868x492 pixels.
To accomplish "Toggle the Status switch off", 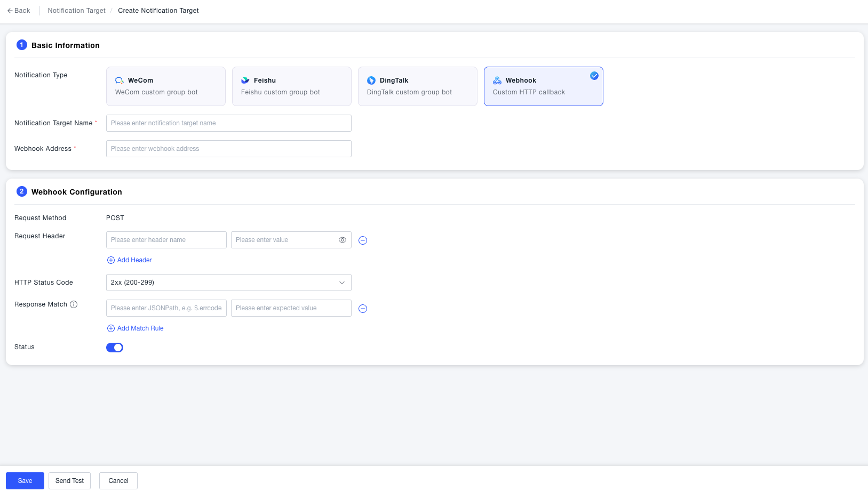I will (115, 348).
